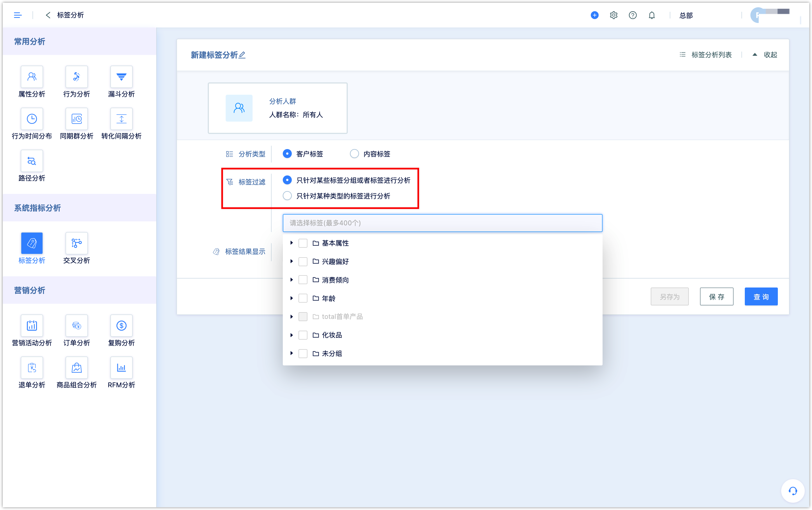Check the 未分组 checkbox

pyautogui.click(x=303, y=353)
